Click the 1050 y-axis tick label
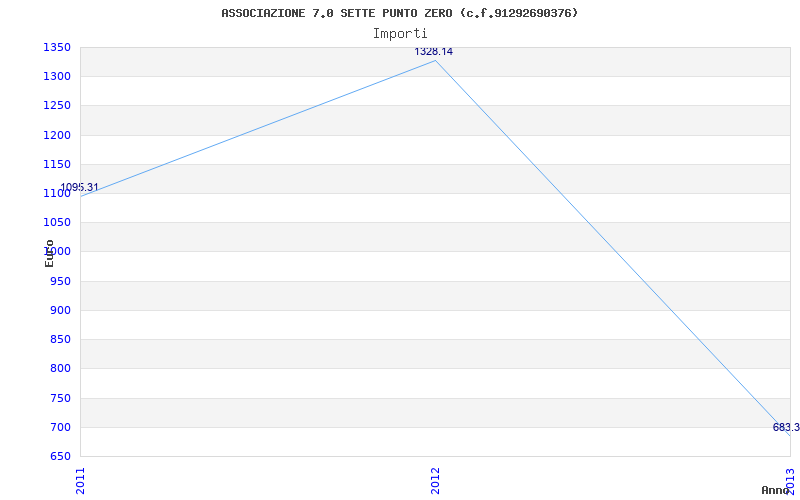 [57, 222]
